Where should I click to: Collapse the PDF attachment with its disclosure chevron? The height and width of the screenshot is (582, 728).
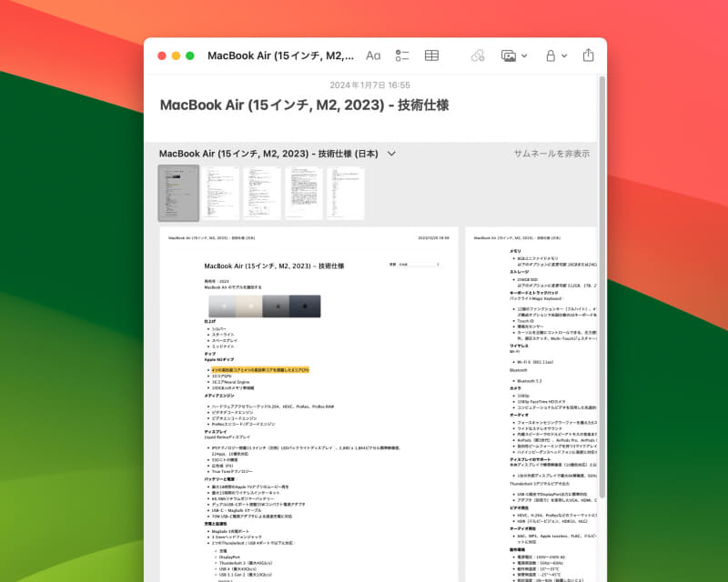pos(391,154)
